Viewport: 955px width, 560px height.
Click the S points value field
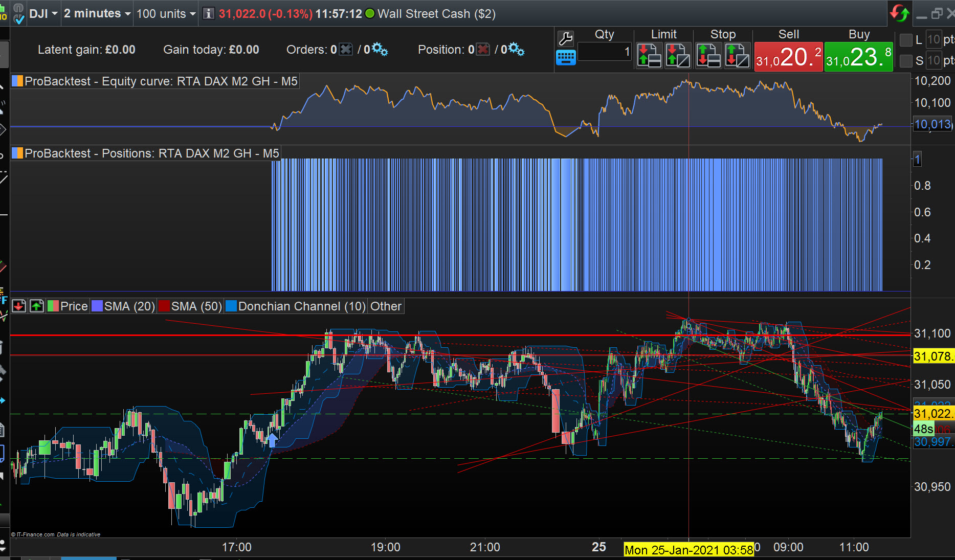[934, 60]
